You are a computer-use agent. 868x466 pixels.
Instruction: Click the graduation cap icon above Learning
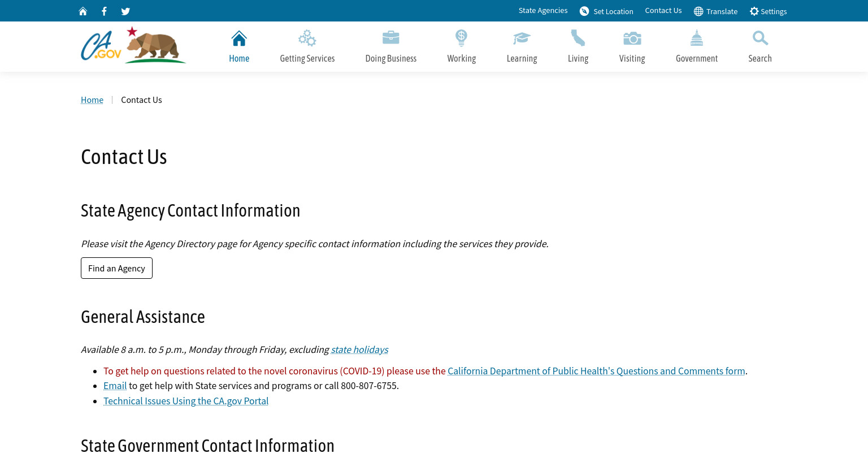tap(522, 38)
